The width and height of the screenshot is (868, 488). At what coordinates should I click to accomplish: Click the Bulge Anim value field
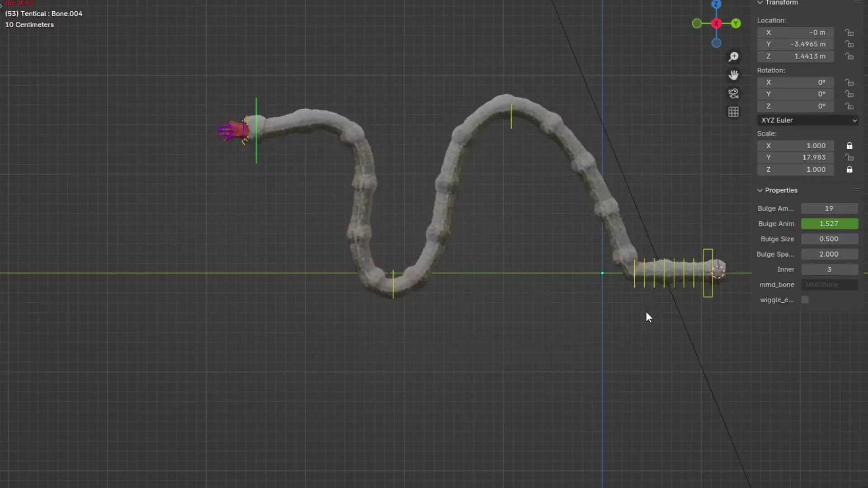[829, 224]
